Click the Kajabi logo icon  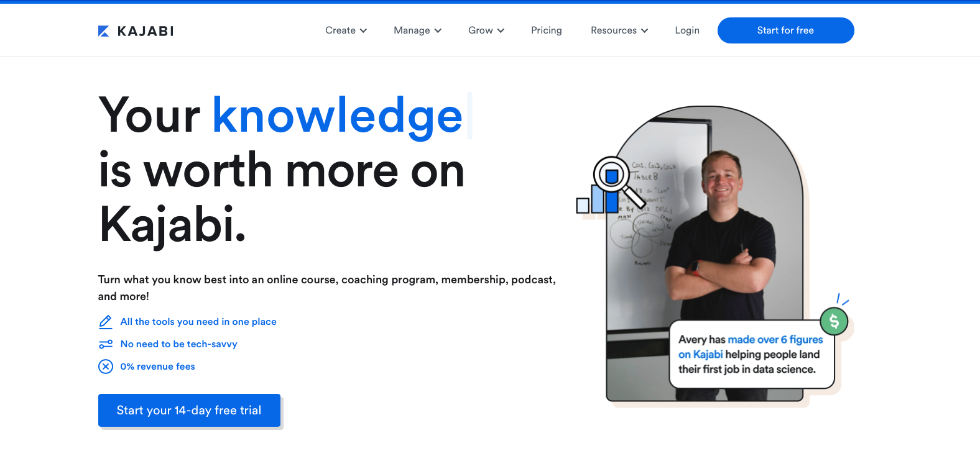pyautogui.click(x=104, y=31)
